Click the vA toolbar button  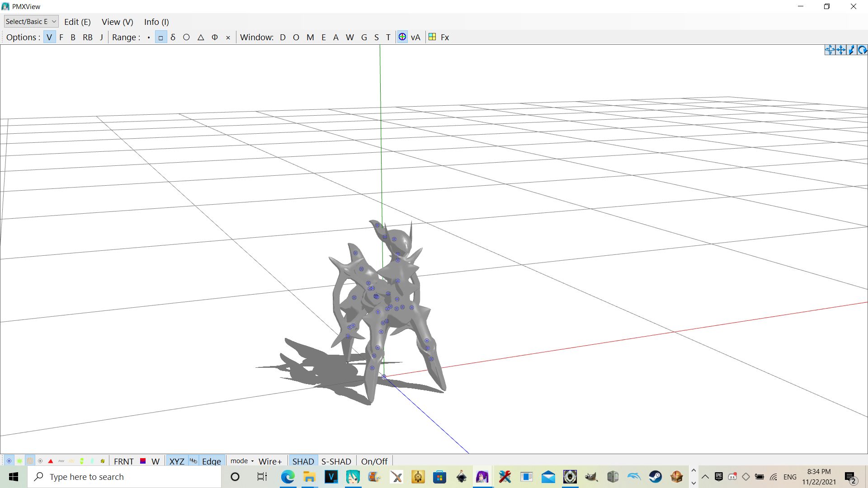pos(415,38)
